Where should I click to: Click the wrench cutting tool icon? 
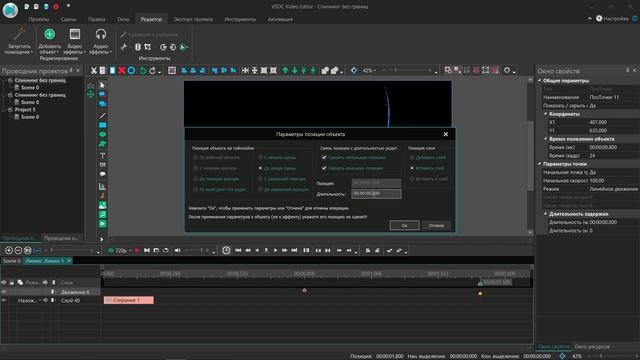(x=124, y=47)
